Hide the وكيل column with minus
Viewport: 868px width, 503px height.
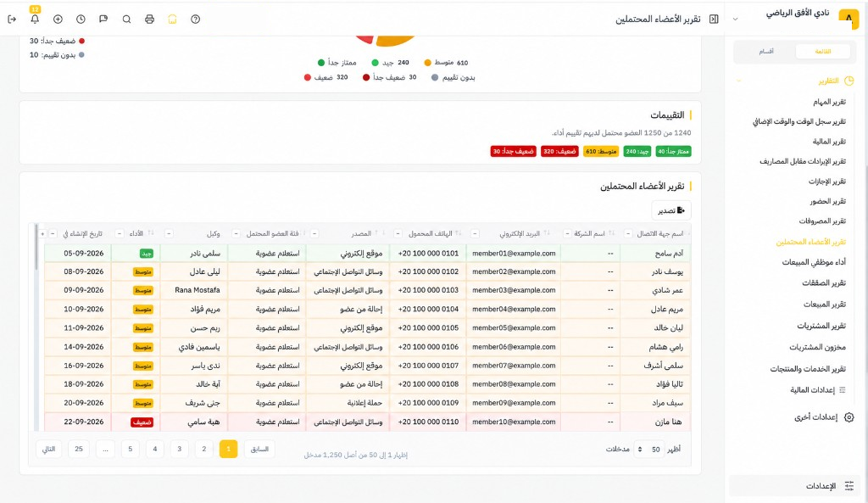tap(169, 234)
